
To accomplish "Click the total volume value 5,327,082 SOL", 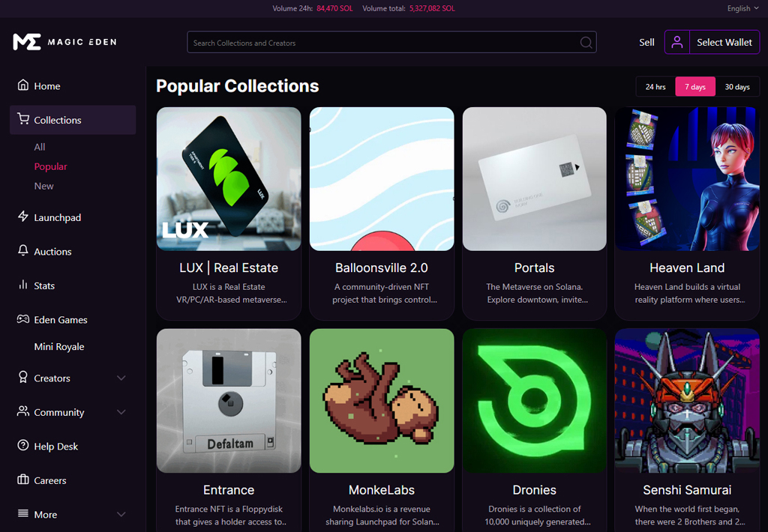I will coord(432,8).
